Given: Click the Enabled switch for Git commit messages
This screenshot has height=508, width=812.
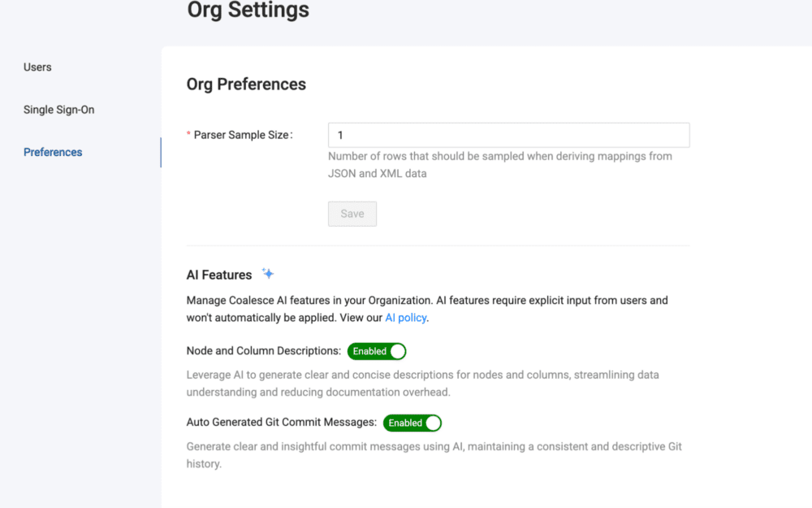Looking at the screenshot, I should 412,423.
